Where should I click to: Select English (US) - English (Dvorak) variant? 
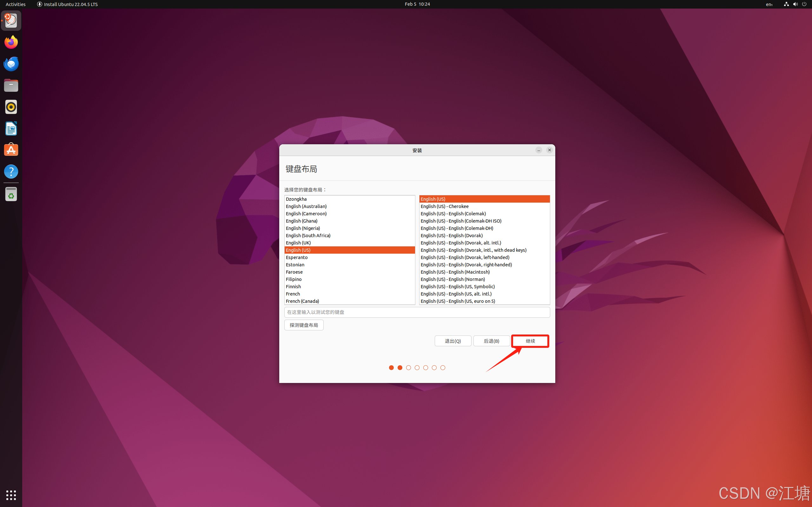451,235
